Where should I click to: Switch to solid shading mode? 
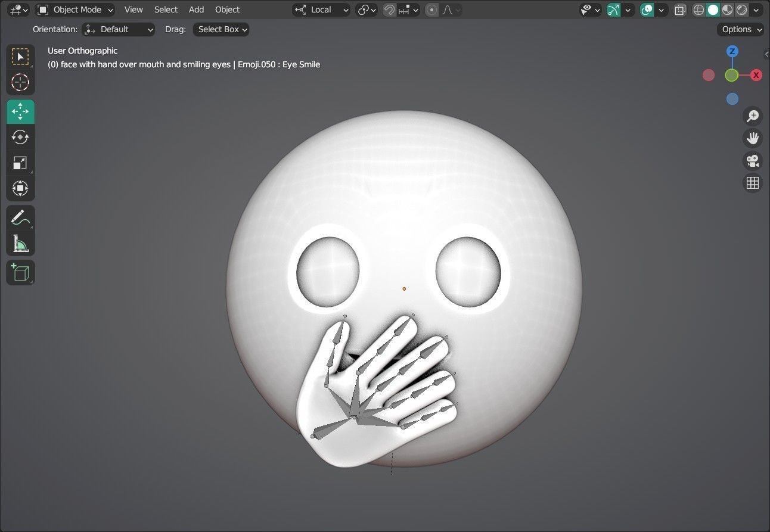pos(713,10)
